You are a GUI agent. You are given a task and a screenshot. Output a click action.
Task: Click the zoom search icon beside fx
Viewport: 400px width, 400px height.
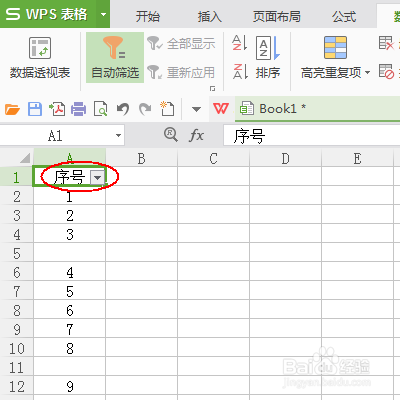(x=171, y=135)
